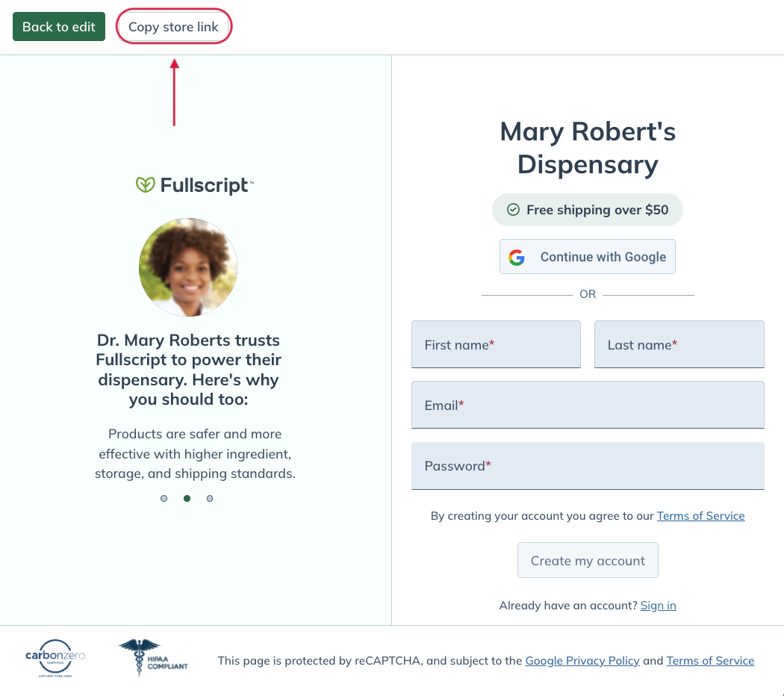This screenshot has width=784, height=696.
Task: Copy the store link
Action: pyautogui.click(x=173, y=26)
